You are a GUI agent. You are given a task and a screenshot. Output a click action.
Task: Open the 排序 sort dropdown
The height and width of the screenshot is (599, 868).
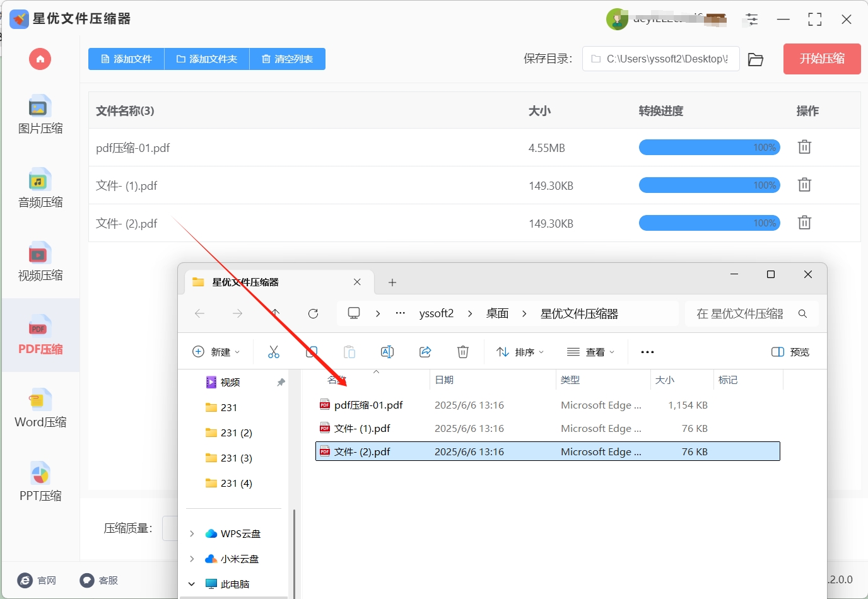[x=520, y=352]
